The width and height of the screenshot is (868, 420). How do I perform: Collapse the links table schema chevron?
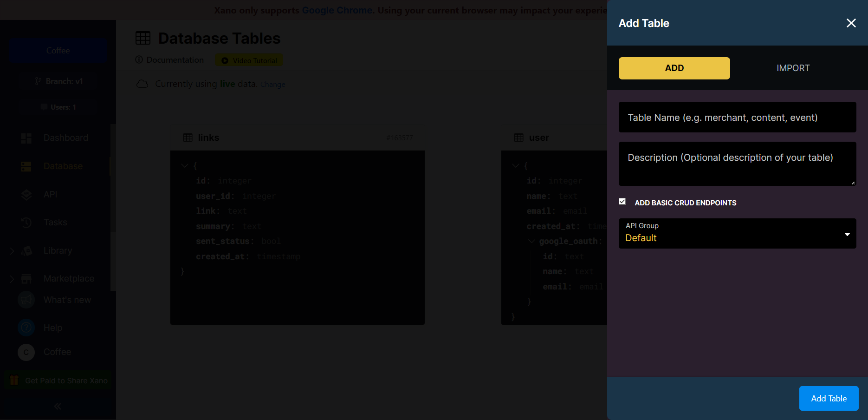pos(184,165)
